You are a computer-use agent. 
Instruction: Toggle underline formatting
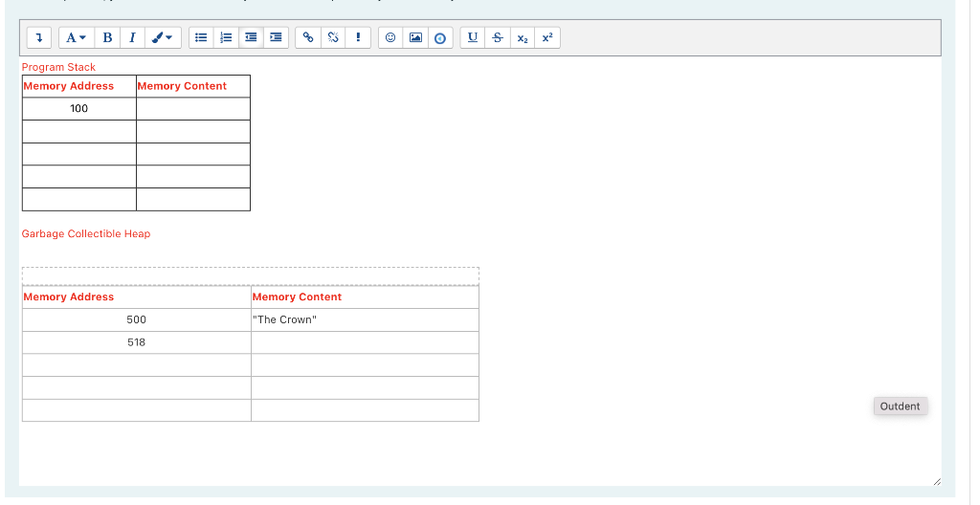click(x=473, y=37)
